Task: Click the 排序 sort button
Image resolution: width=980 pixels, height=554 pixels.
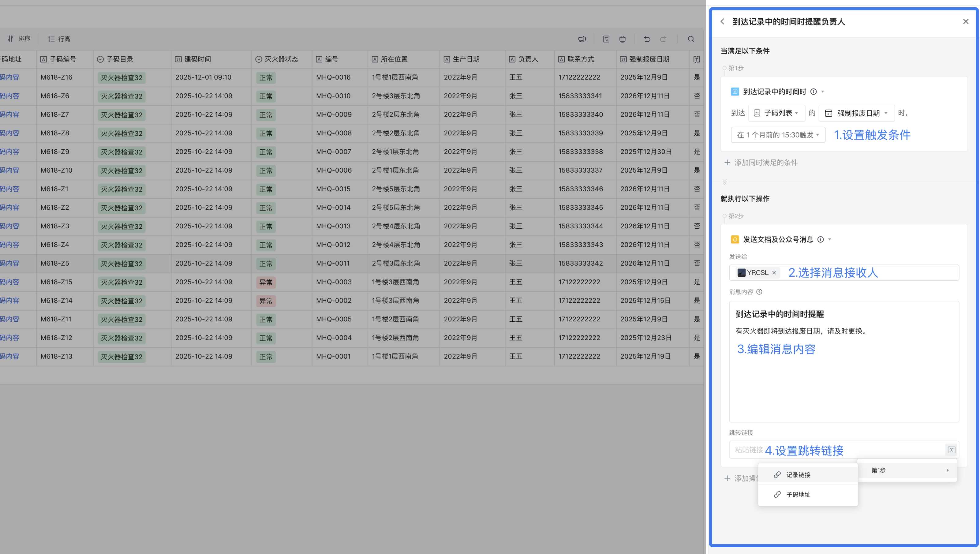Action: pos(19,39)
